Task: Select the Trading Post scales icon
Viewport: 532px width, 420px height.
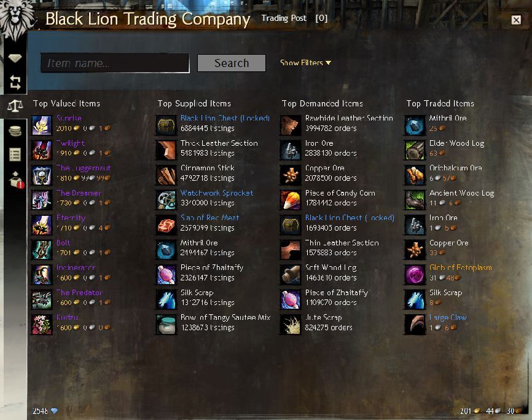Action: coord(15,106)
